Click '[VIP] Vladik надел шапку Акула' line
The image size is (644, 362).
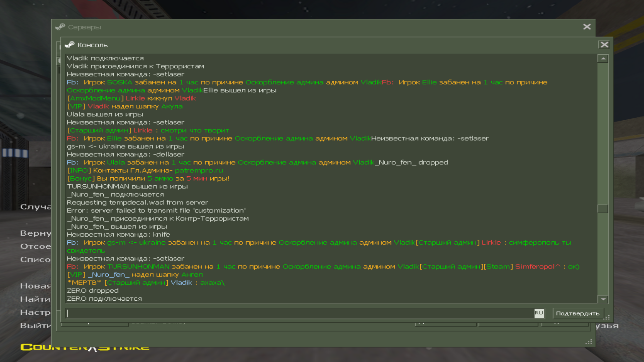124,106
